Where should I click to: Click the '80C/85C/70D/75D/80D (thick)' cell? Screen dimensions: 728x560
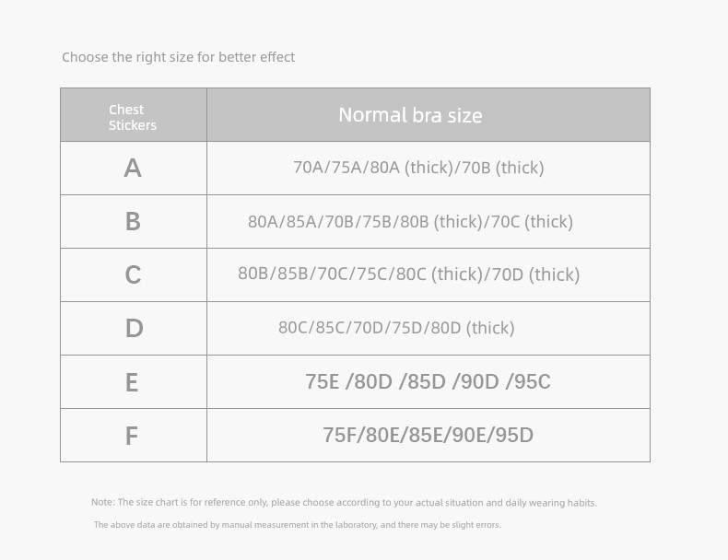(429, 328)
